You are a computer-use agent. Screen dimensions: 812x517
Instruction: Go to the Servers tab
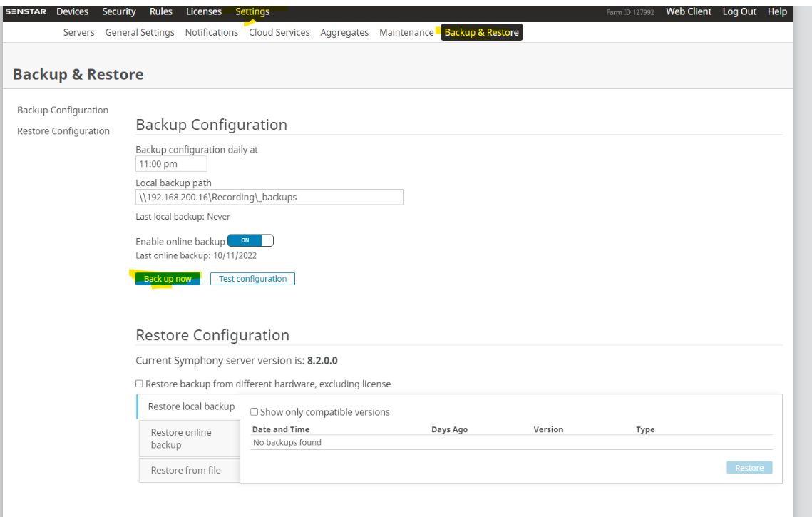click(78, 32)
